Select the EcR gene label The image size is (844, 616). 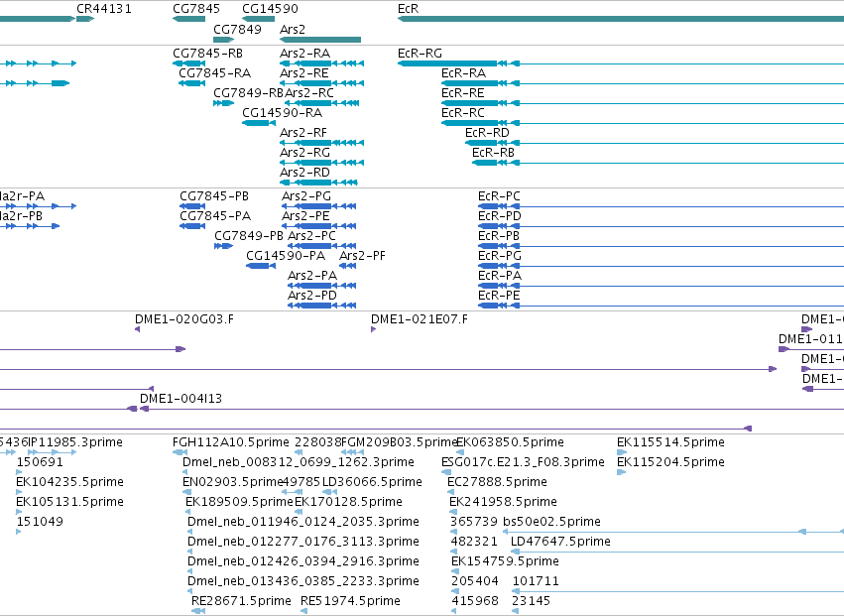click(408, 9)
